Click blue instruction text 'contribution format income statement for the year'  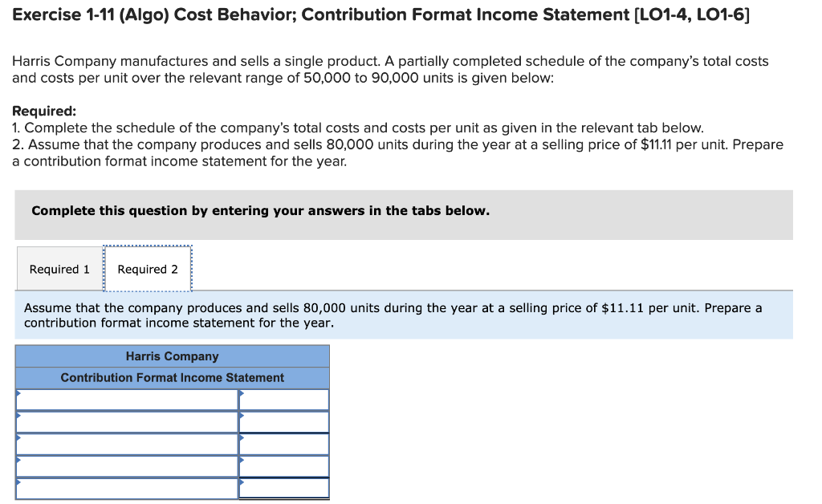coord(179,323)
